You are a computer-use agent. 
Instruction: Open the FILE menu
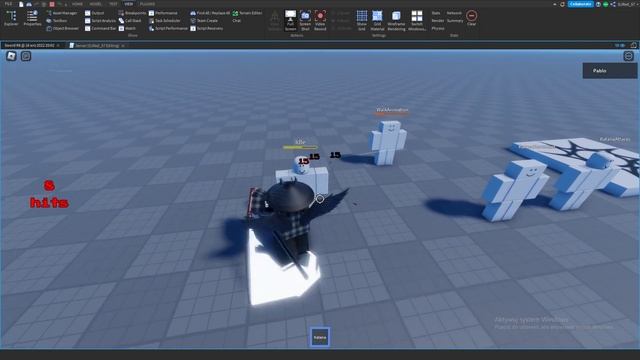coord(8,4)
